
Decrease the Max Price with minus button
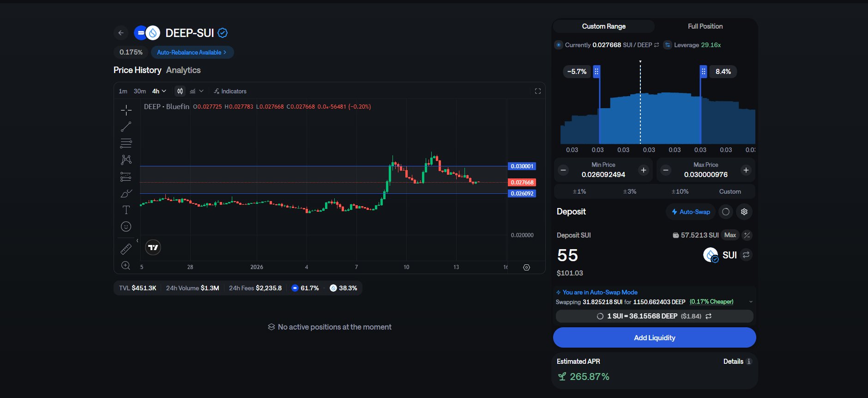coord(666,170)
